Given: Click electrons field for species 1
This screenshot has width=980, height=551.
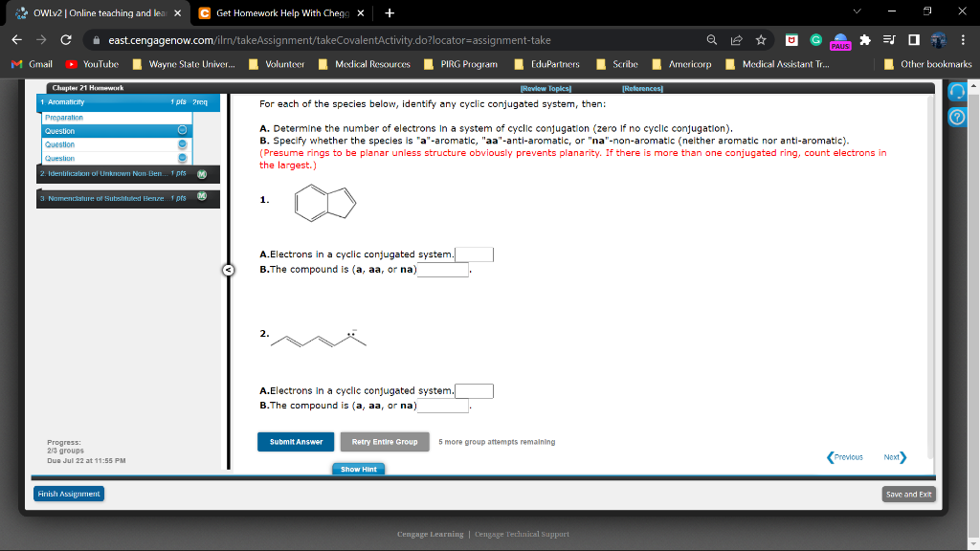Looking at the screenshot, I should 475,254.
